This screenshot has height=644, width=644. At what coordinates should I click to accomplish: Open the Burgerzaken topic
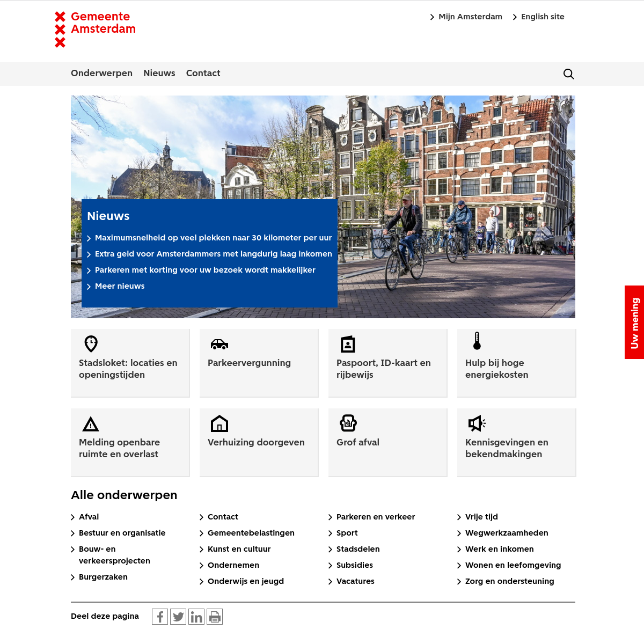(x=99, y=577)
